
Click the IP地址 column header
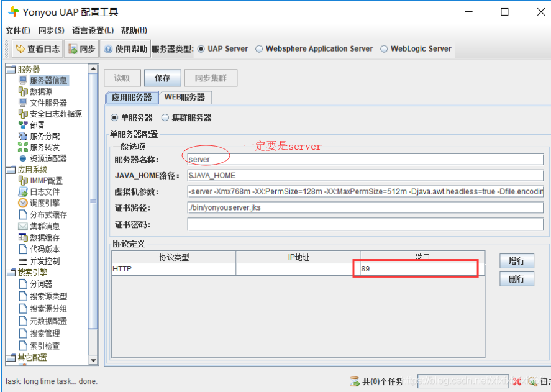(298, 257)
